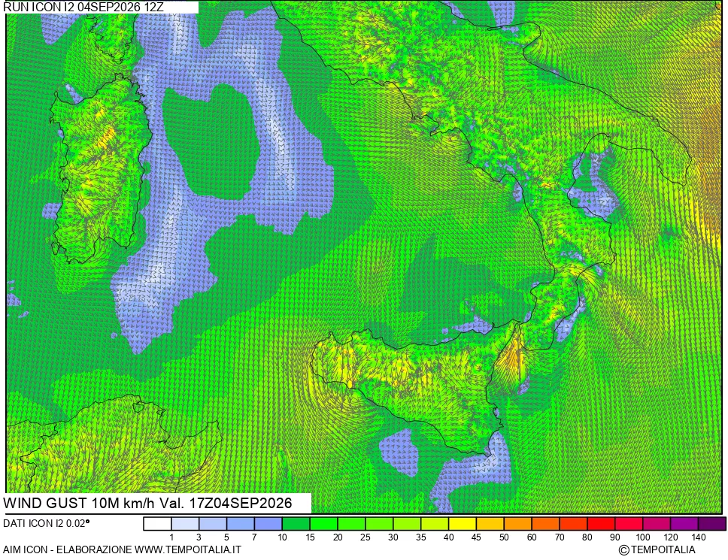728x560 pixels.
Task: Select the blue swatch between 7 and 10
Action: pos(268,524)
